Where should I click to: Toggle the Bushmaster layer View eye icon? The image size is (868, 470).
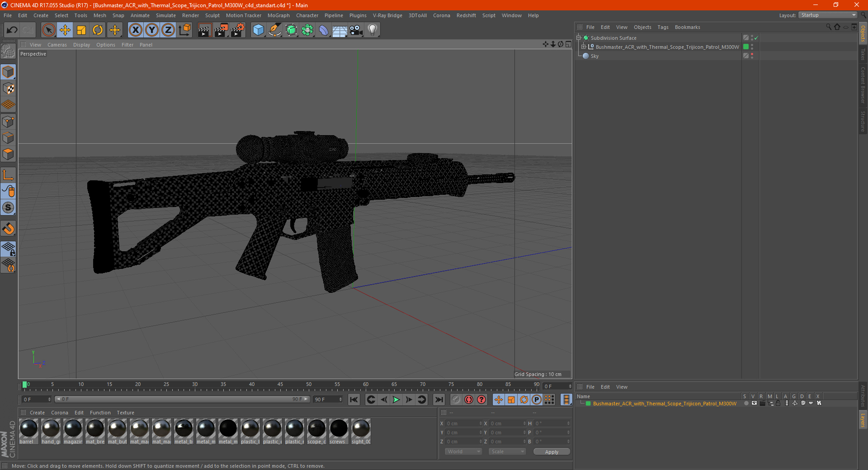click(x=754, y=404)
